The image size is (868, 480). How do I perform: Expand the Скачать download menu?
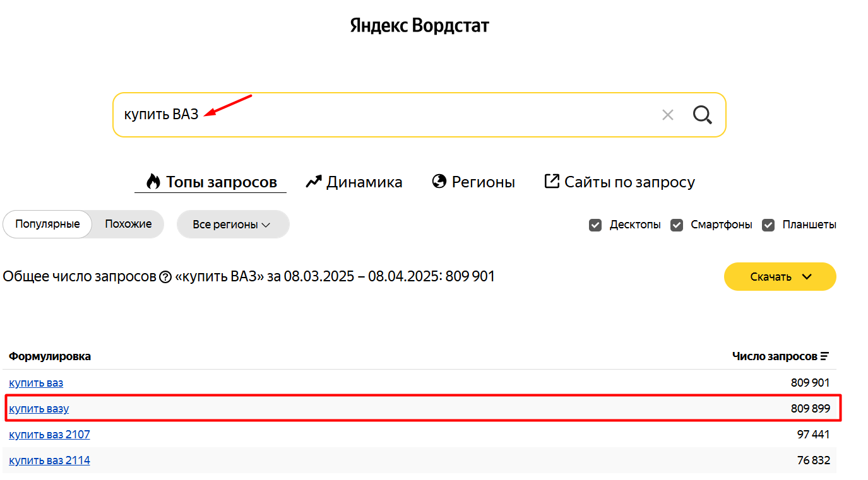(780, 276)
